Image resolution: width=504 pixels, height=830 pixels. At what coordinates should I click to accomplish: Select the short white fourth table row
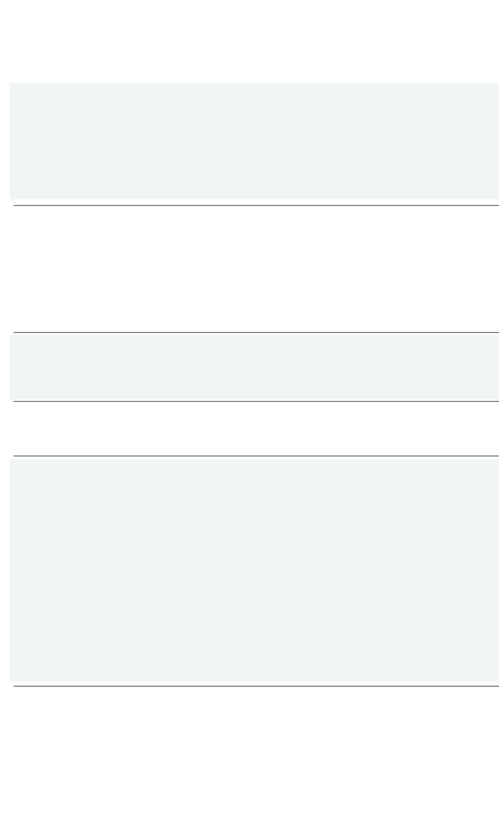coord(256,428)
